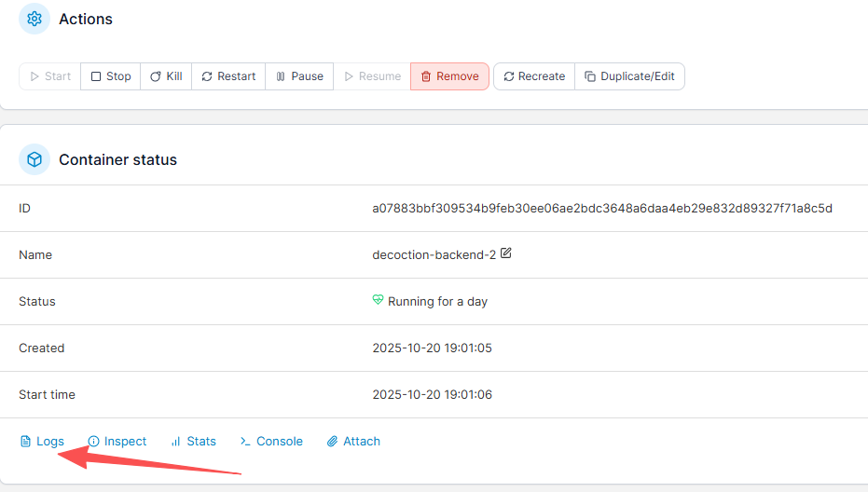
Task: Click the 'ID' row label
Action: pyautogui.click(x=24, y=208)
